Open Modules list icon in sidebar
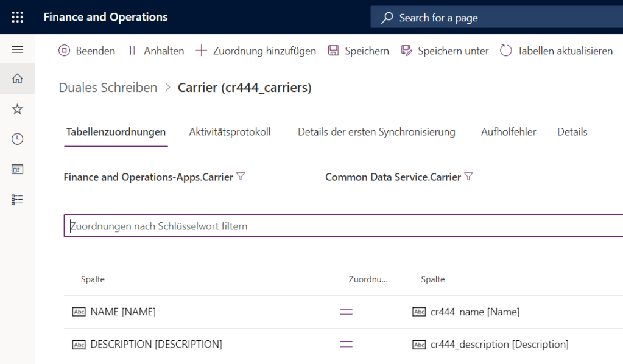623x364 pixels. [18, 199]
